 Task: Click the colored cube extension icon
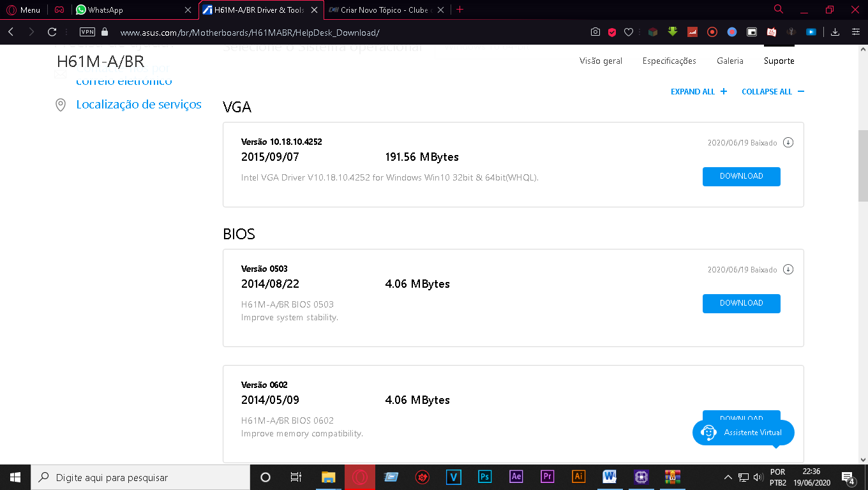click(x=652, y=32)
